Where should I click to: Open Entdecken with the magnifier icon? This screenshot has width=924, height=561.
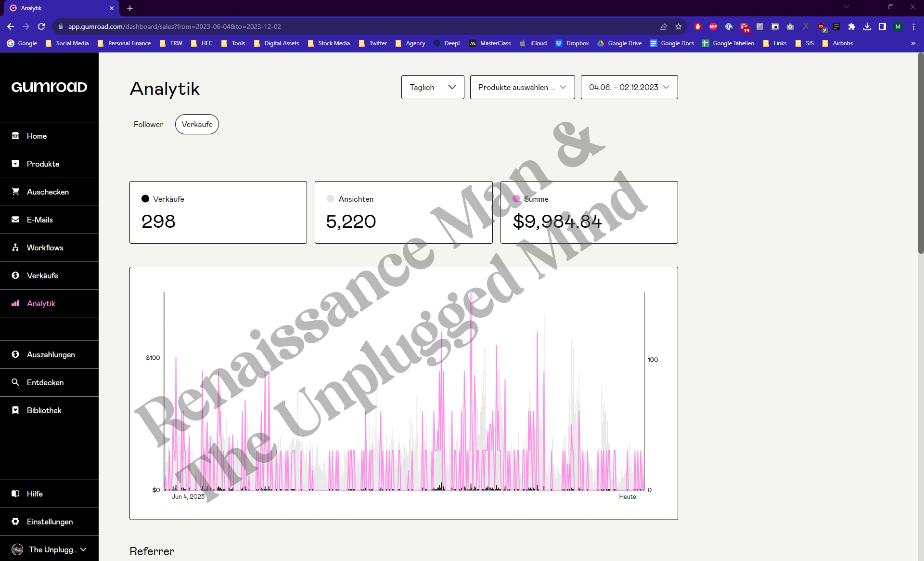coord(15,382)
